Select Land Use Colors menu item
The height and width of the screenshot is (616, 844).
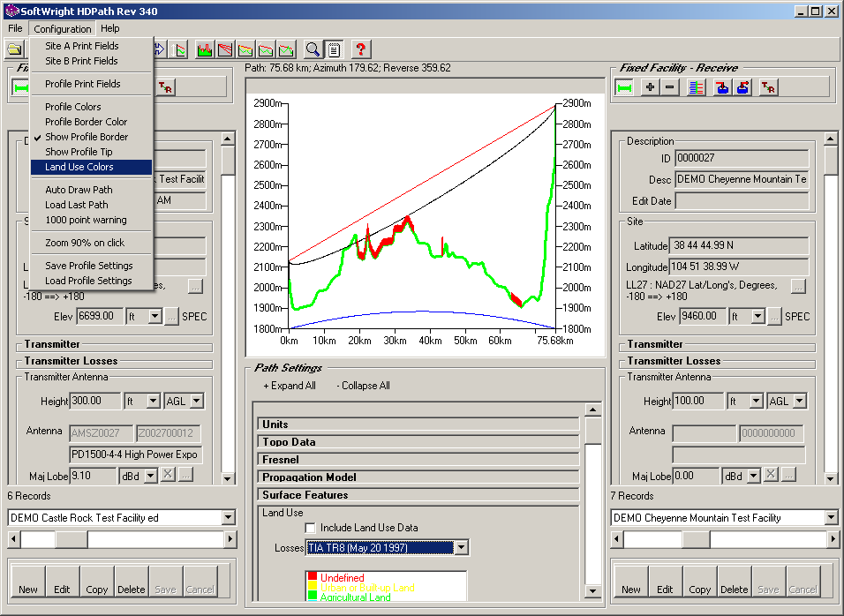point(91,167)
